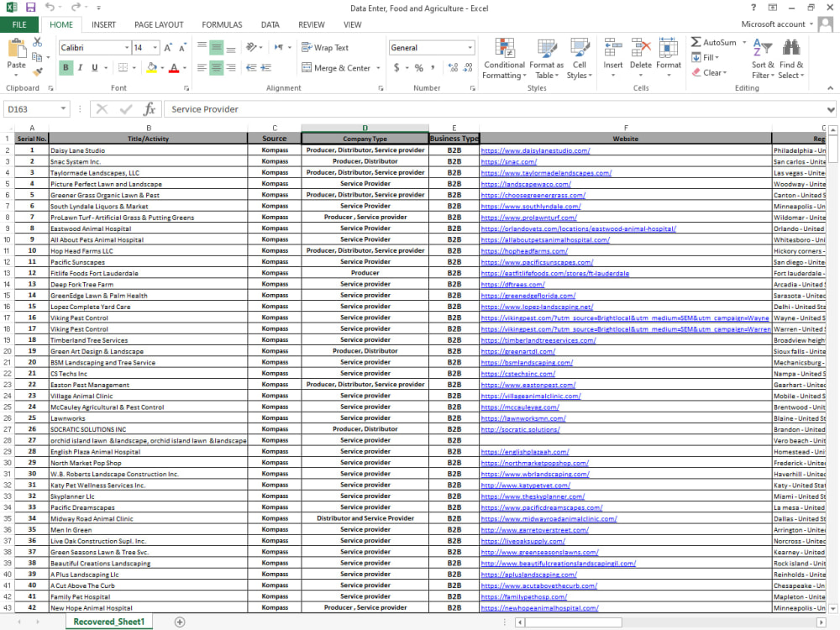Open Format as Table gallery
840x630 pixels.
(x=547, y=59)
